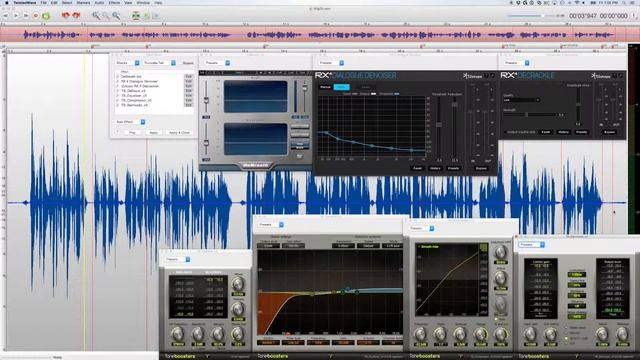640x360 pixels.
Task: Click History in the RX Decrackle plugin
Action: pyautogui.click(x=563, y=132)
